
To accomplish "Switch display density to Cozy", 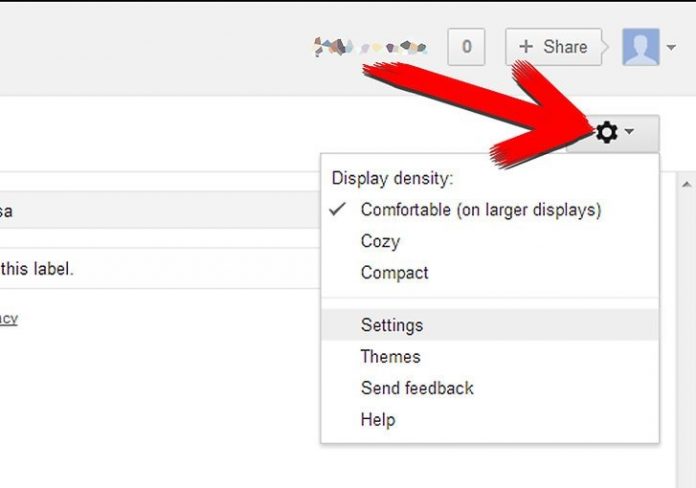I will 380,241.
